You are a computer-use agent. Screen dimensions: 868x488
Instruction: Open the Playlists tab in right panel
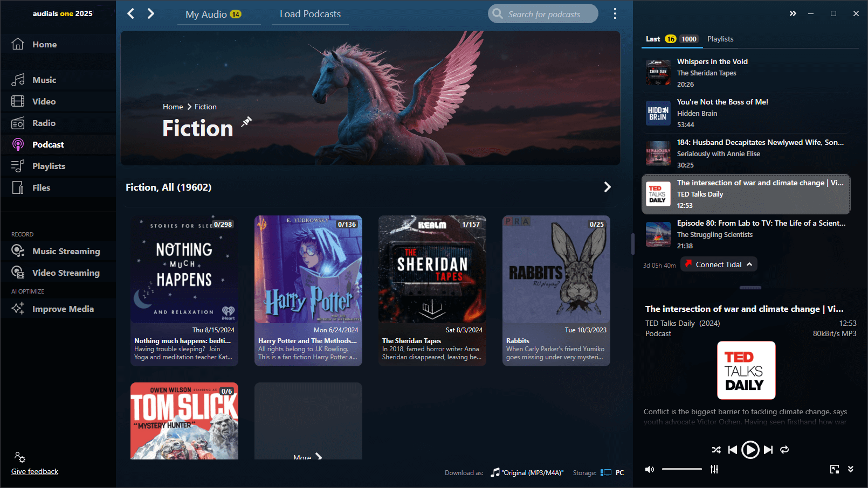point(720,39)
